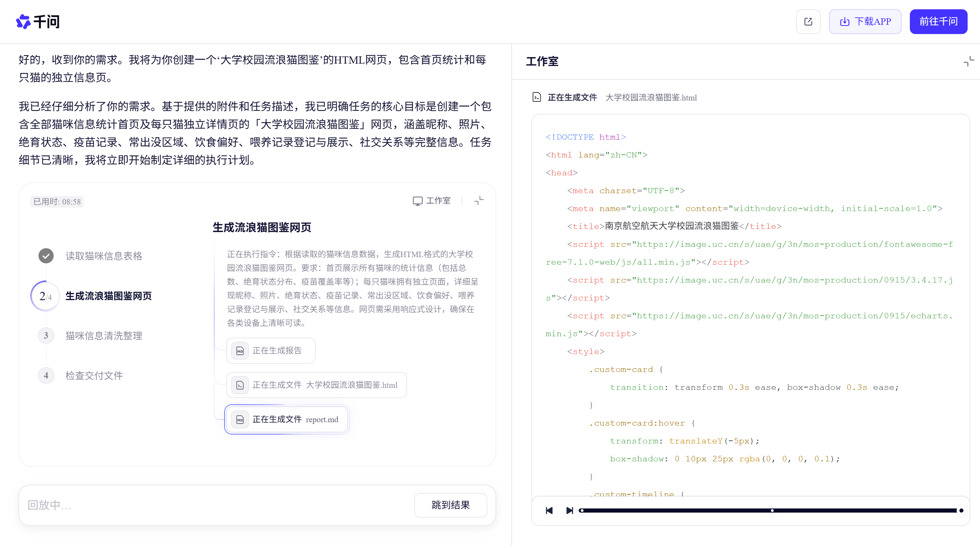The image size is (980, 548).
Task: Select completed step 读取猫咪信息表格
Action: (x=104, y=256)
